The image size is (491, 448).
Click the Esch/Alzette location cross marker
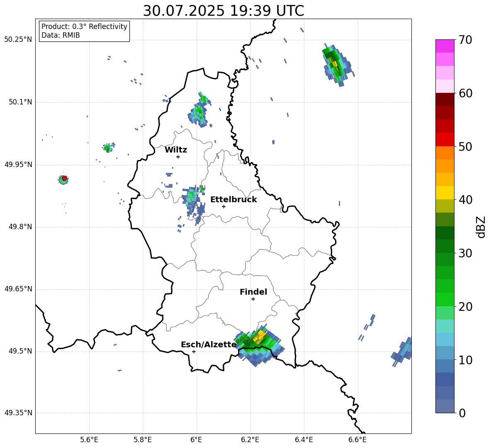click(x=194, y=351)
